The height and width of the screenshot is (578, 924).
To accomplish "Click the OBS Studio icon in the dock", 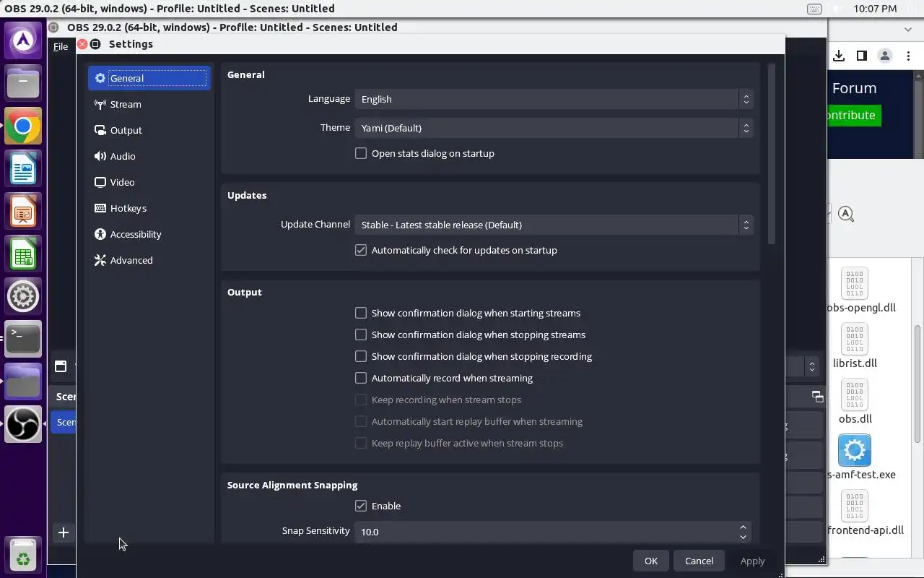I will [x=23, y=424].
